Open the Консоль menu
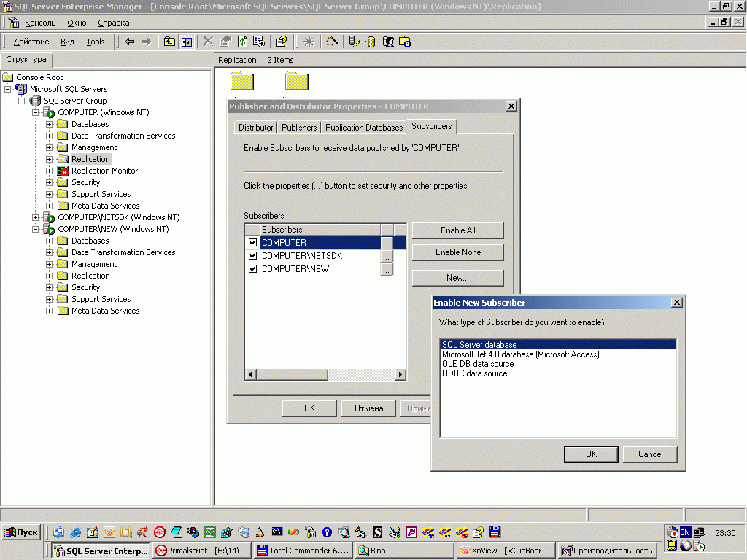This screenshot has height=560, width=747. click(40, 23)
